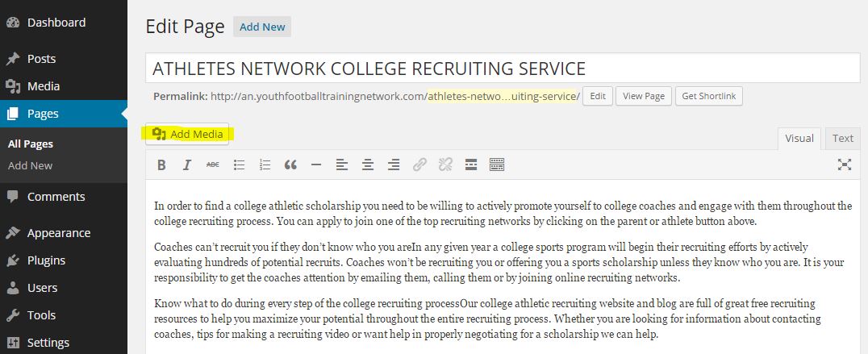Apply blockquote formatting
Viewport: 868px width, 354px height.
[x=290, y=165]
